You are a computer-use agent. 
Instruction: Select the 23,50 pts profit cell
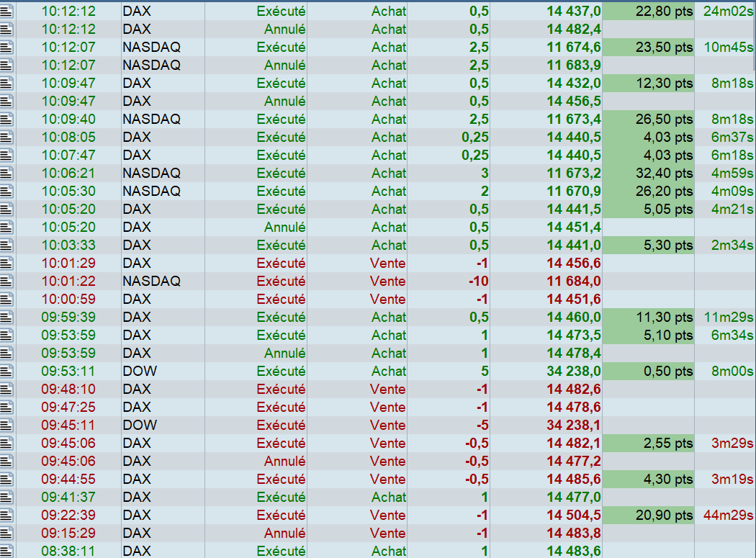pyautogui.click(x=649, y=48)
